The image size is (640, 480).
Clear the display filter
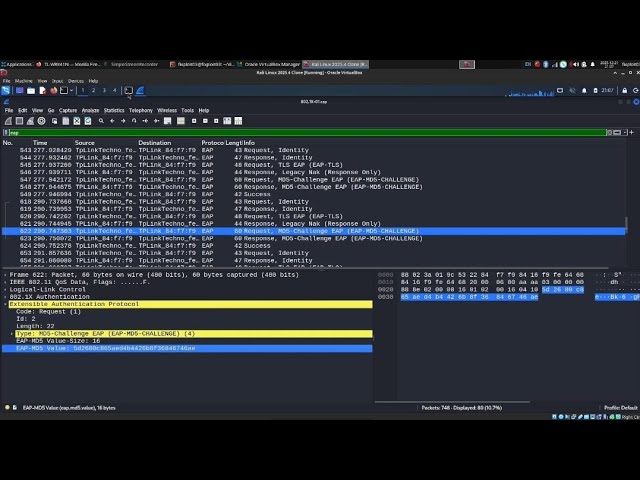coord(609,132)
